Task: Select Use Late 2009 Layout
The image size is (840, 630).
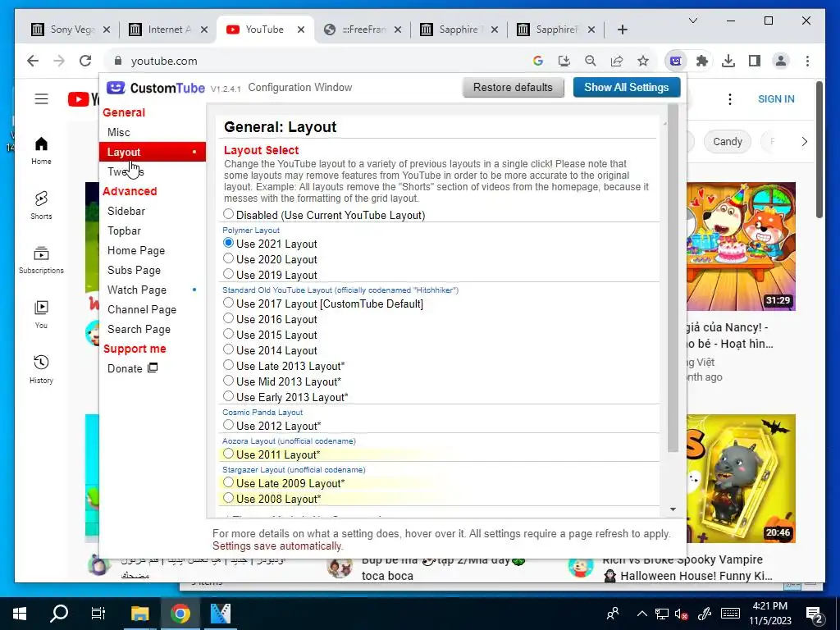Action: click(x=228, y=482)
